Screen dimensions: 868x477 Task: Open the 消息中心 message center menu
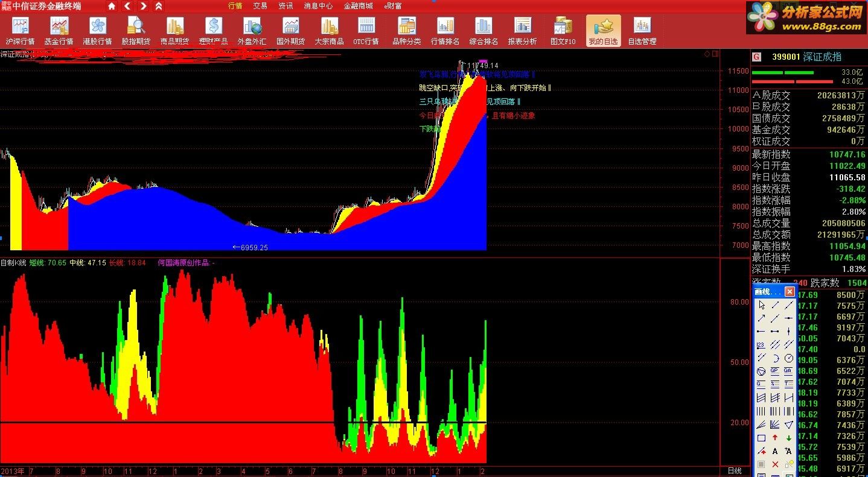[x=318, y=6]
